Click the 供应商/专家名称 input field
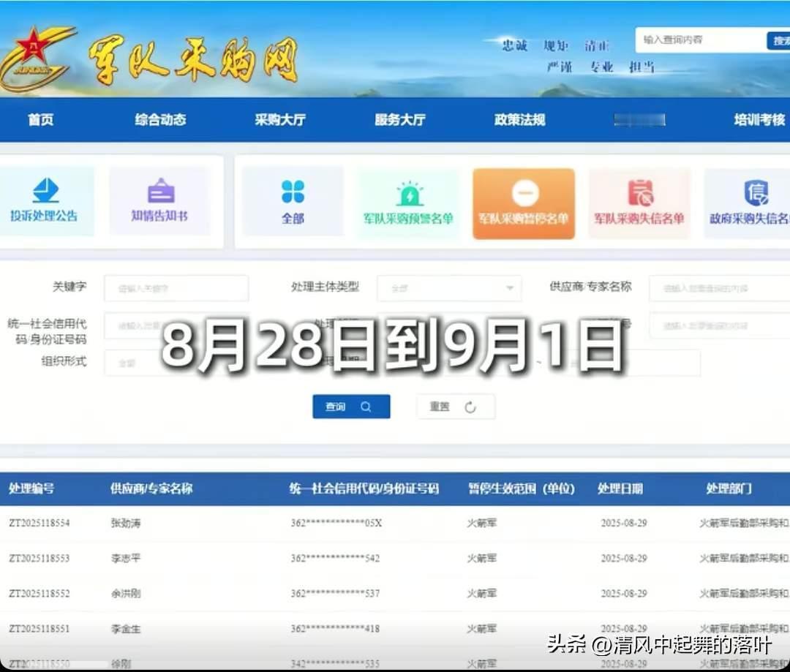790x672 pixels. (x=720, y=288)
